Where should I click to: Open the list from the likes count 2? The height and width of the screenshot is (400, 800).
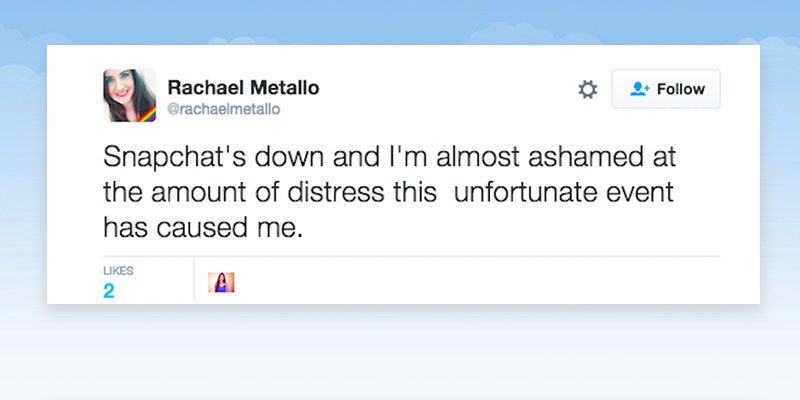coord(109,290)
